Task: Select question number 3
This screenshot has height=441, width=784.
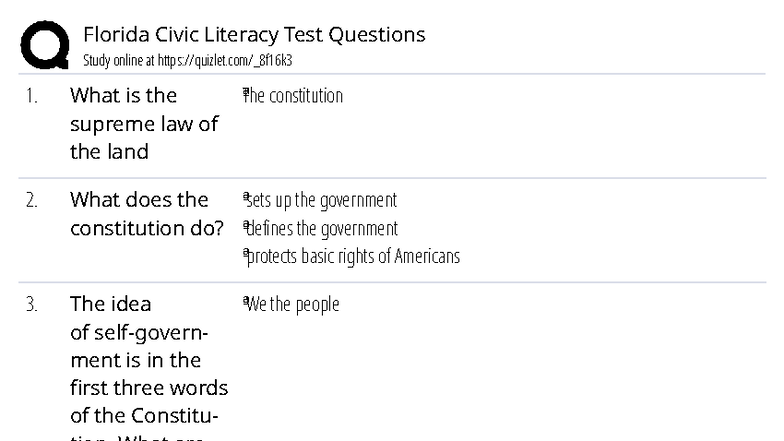Action: click(x=32, y=304)
